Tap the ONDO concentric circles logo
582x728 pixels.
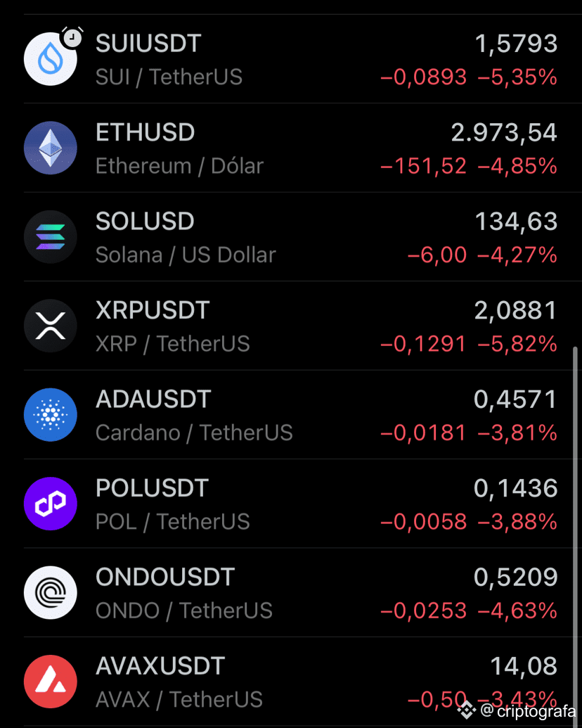(50, 592)
